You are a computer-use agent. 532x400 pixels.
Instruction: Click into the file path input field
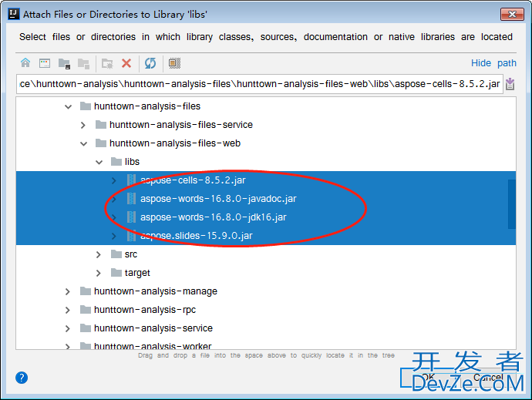[x=260, y=84]
